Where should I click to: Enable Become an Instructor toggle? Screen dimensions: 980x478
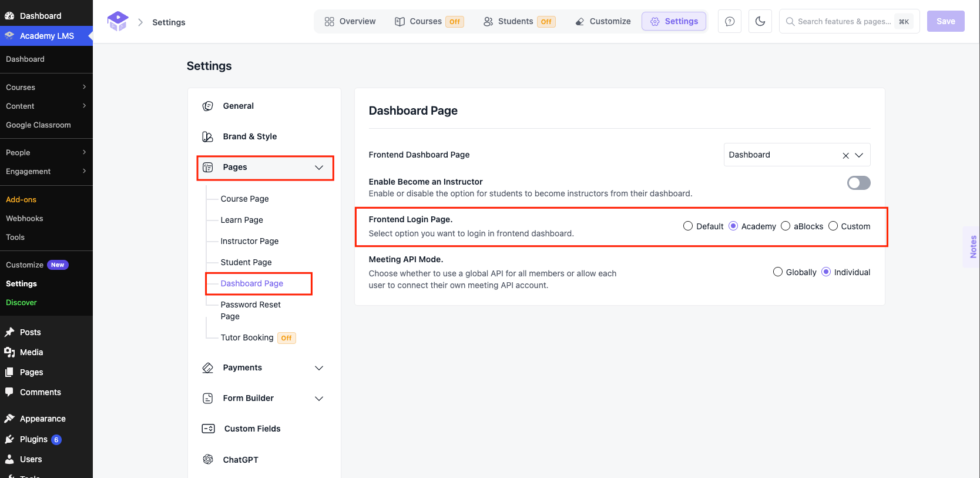coord(859,183)
